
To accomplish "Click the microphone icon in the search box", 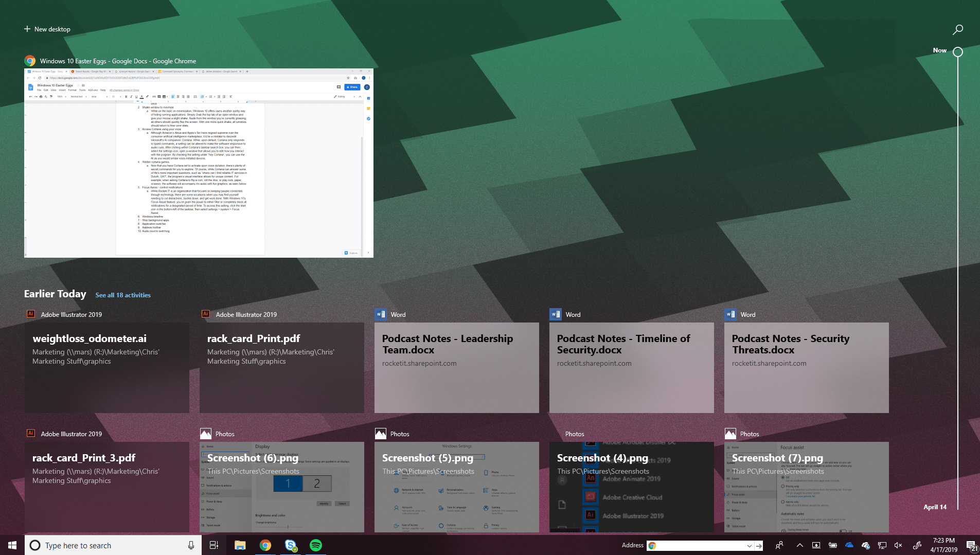I will [191, 545].
